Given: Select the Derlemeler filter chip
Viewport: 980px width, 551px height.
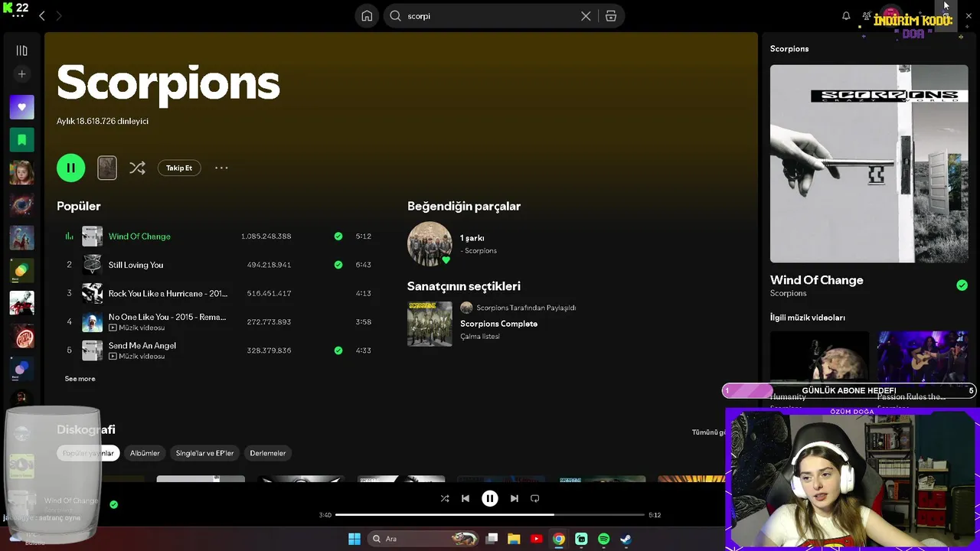Looking at the screenshot, I should (x=268, y=453).
